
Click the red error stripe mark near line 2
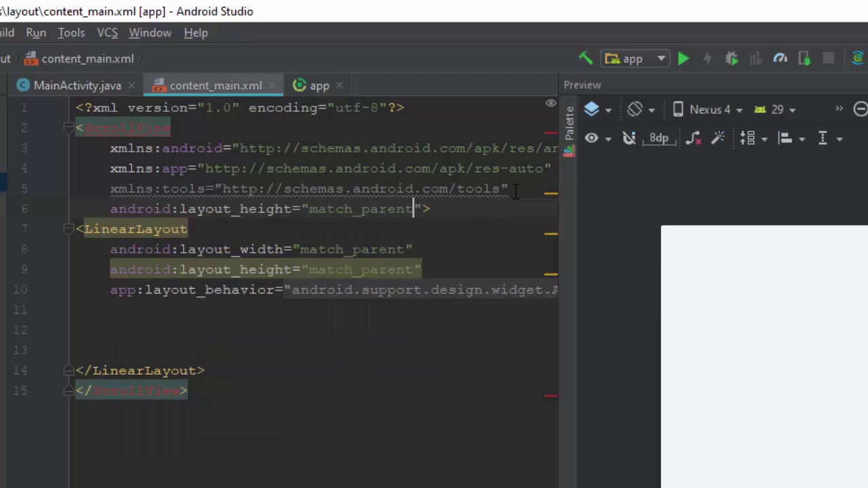point(551,133)
